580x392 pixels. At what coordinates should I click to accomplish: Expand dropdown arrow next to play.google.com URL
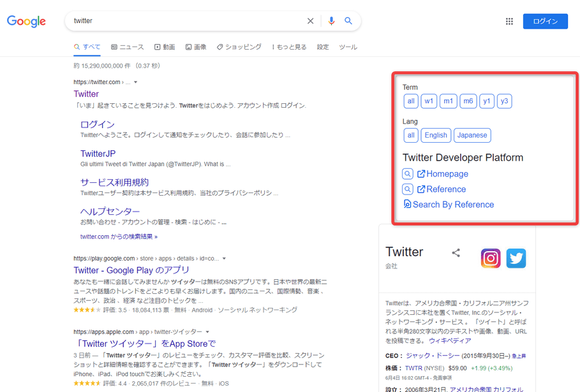pos(224,259)
